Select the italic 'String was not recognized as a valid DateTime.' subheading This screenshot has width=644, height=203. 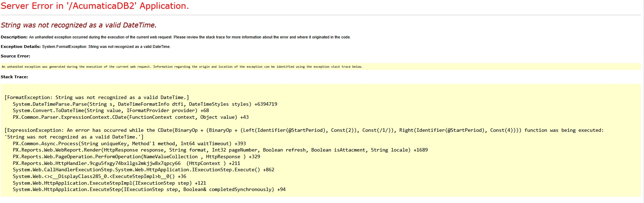tap(79, 25)
